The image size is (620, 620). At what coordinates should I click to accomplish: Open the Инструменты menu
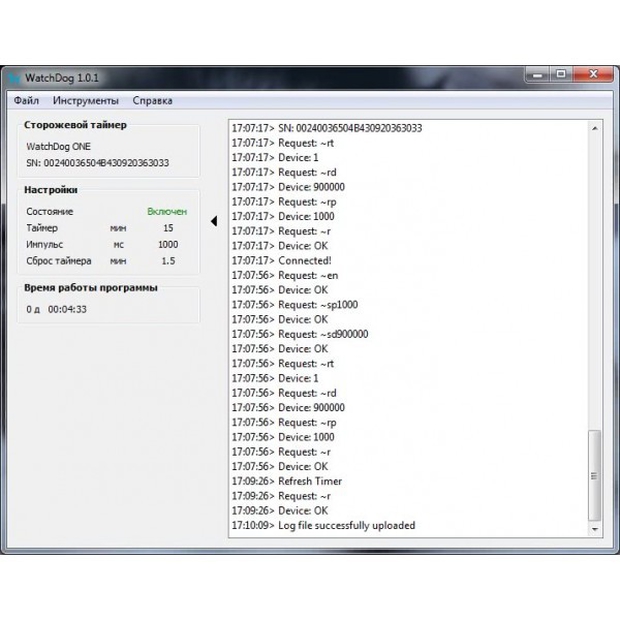point(85,100)
